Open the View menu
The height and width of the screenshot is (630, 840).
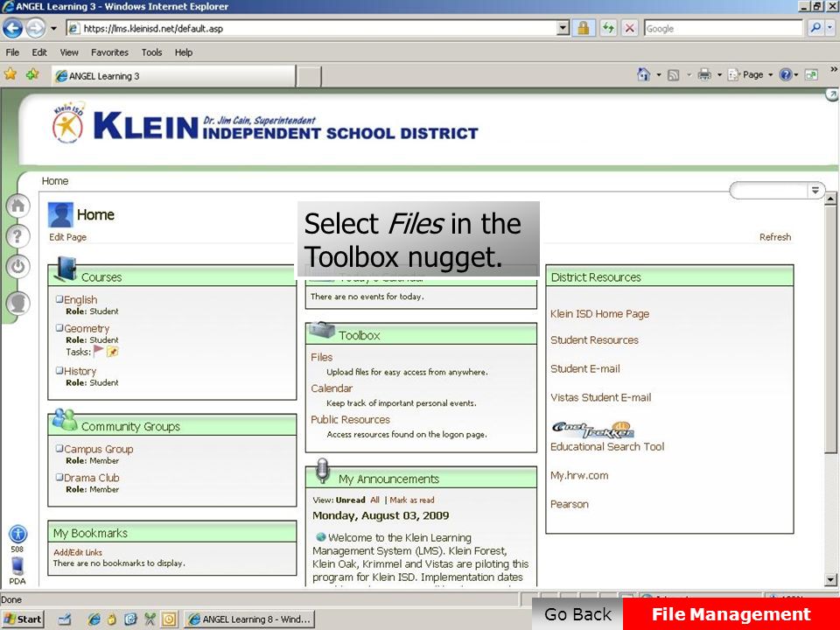pos(69,52)
